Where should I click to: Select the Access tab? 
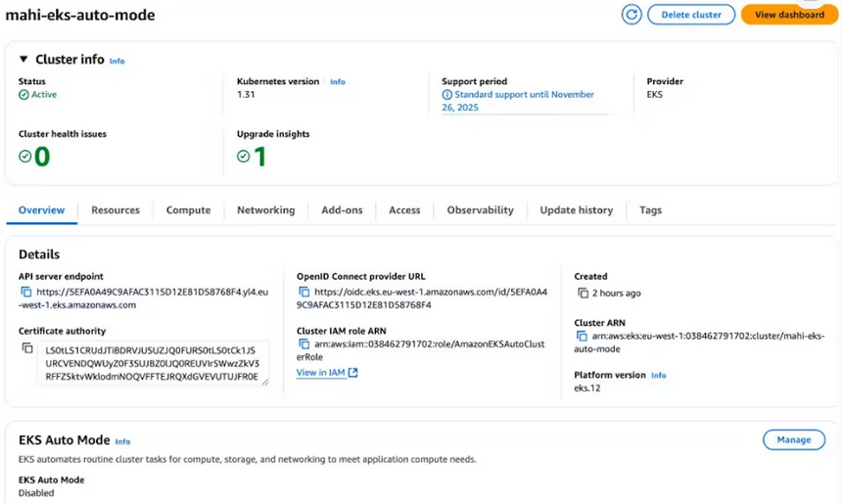click(404, 209)
